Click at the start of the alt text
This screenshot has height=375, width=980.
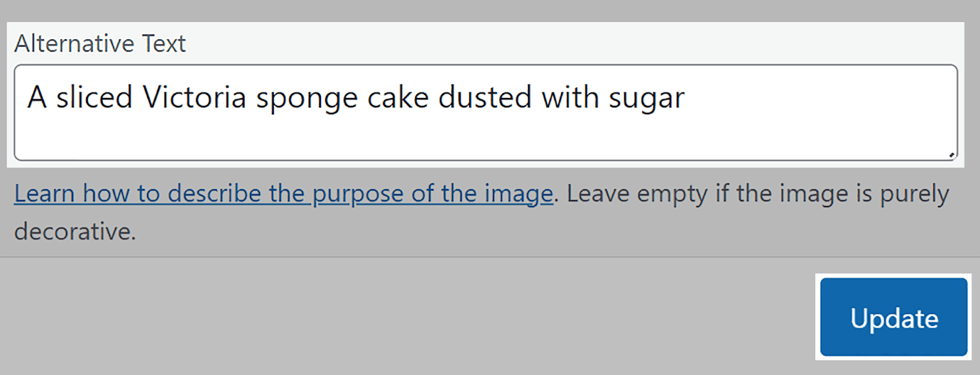click(x=28, y=97)
